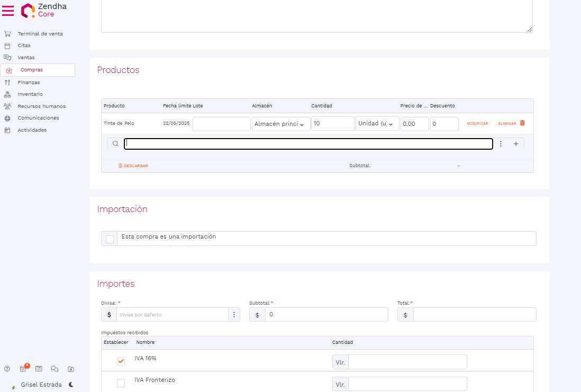Open the chat bubbles icon
This screenshot has width=581, height=392.
[x=54, y=369]
